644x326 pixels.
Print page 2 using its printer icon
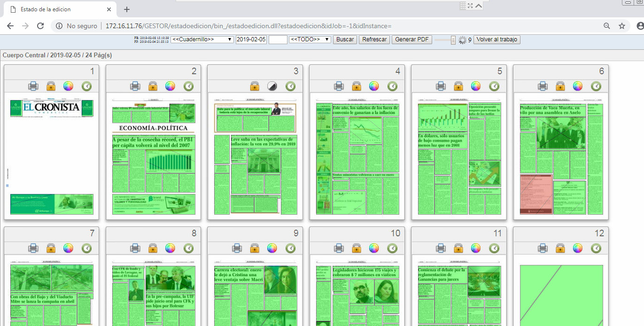pos(135,86)
